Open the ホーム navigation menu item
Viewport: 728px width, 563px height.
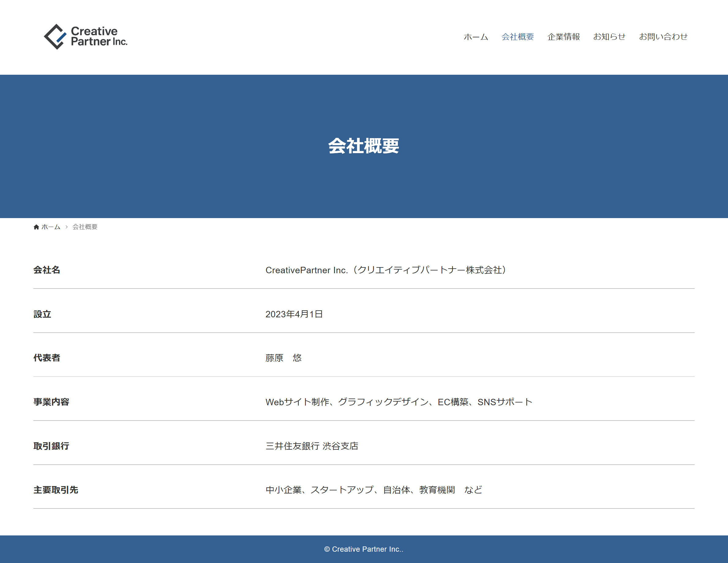coord(476,37)
